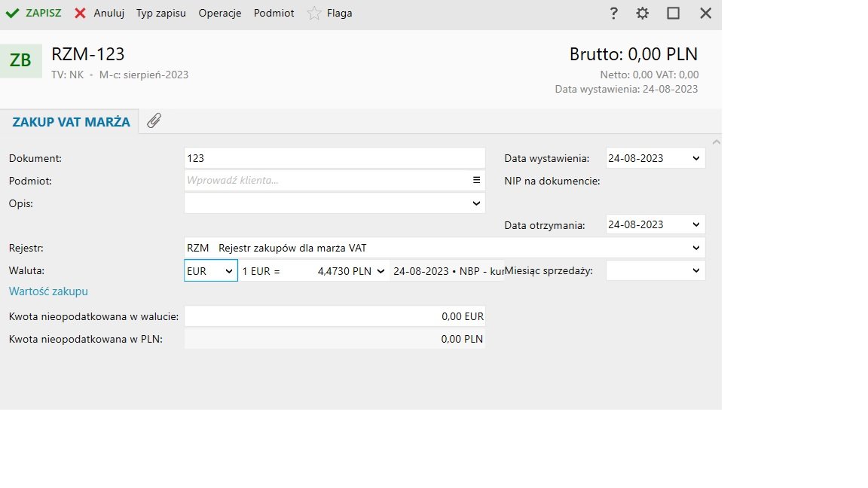868x488 pixels.
Task: Select the ZAKUP VAT MARŻA tab
Action: [x=71, y=122]
